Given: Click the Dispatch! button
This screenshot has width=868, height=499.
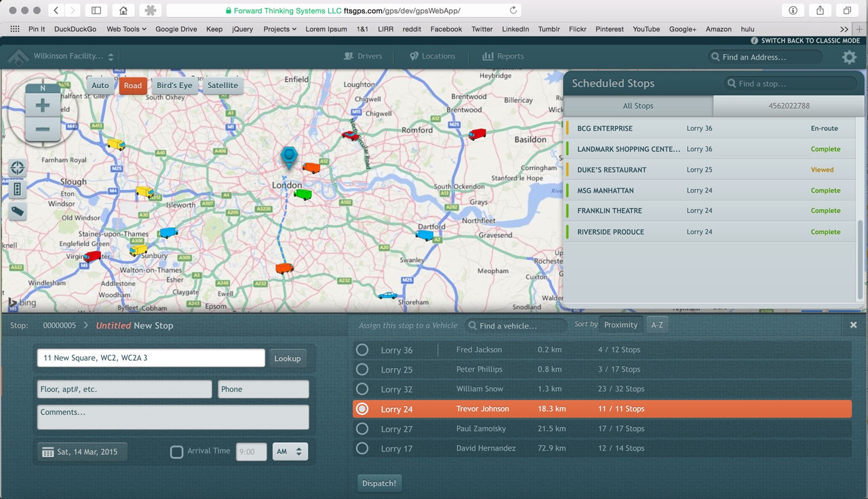Looking at the screenshot, I should (379, 483).
